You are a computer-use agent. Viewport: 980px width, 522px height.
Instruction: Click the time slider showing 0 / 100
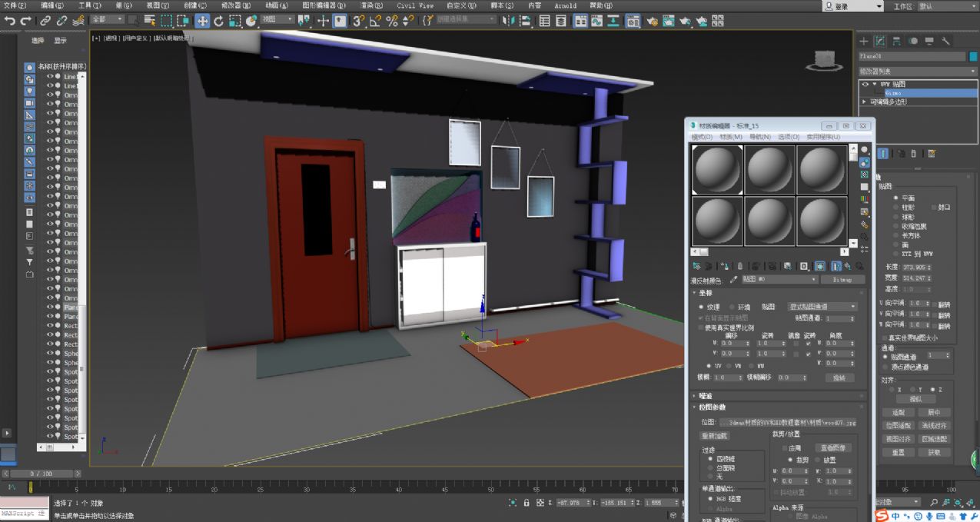click(42, 474)
